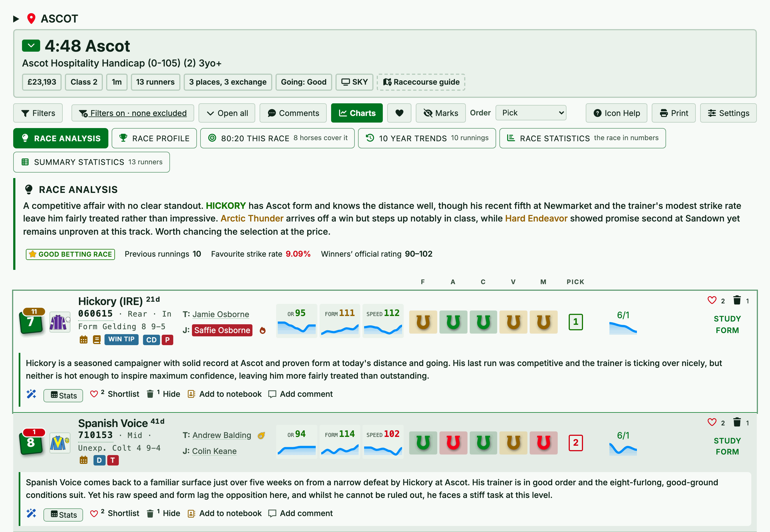
Task: Toggle Shortlist under Hickory's comment
Action: tap(115, 394)
